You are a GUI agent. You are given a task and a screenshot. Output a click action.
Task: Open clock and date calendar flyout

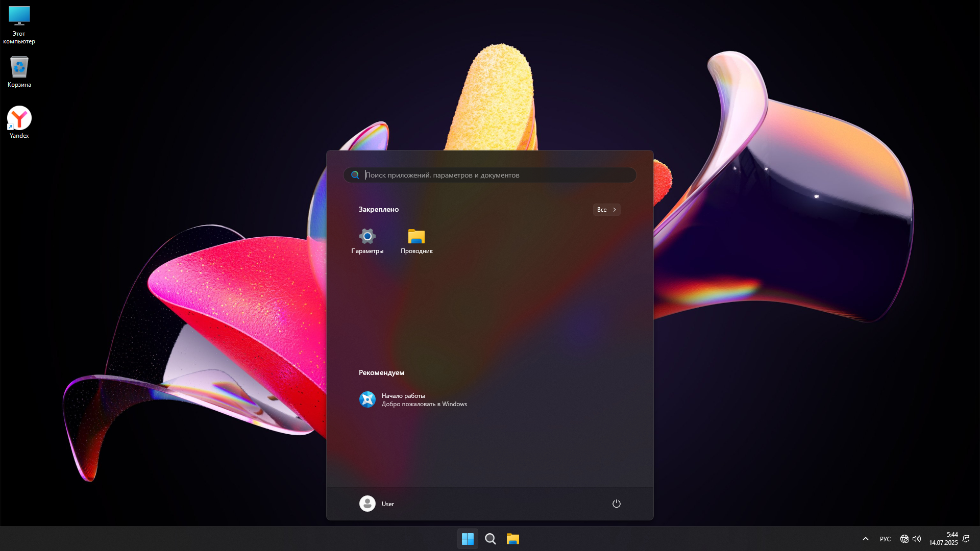click(943, 539)
